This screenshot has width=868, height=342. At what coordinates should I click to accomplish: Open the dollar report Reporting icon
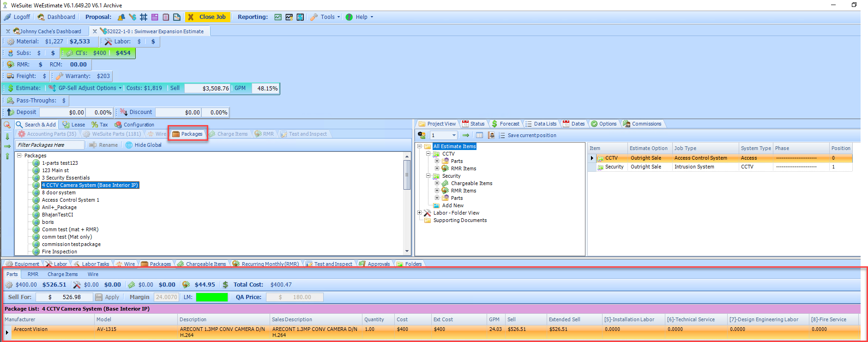[300, 17]
